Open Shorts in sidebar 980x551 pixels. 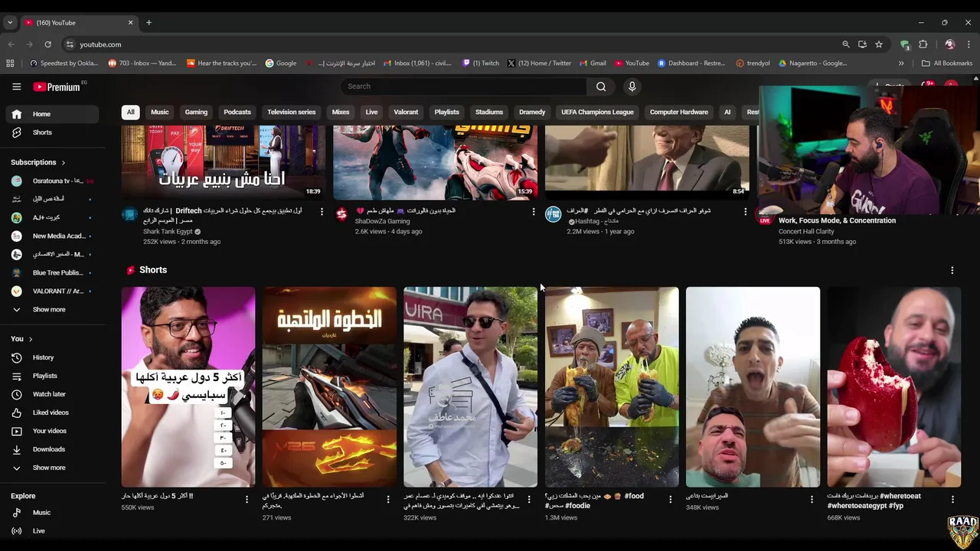click(51, 132)
